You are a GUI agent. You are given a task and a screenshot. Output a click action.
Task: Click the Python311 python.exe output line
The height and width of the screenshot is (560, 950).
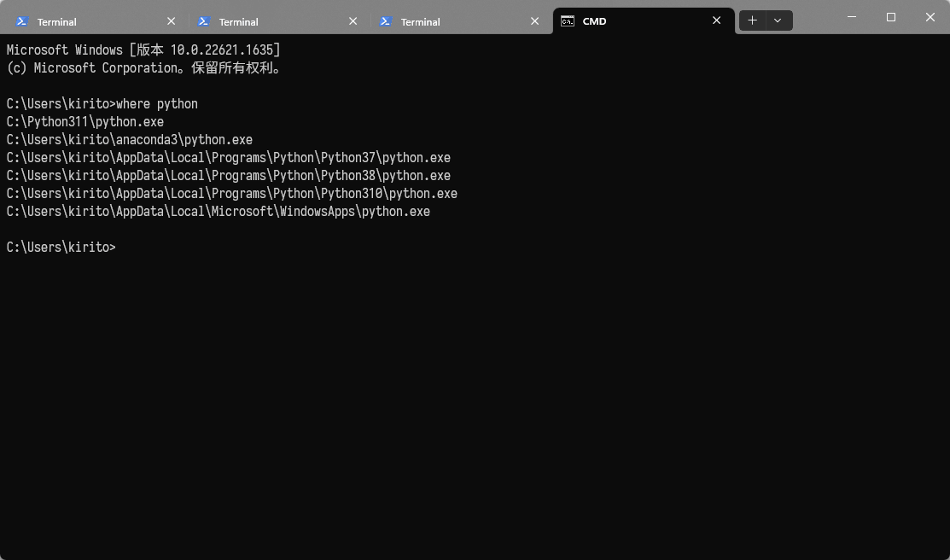[x=85, y=122]
